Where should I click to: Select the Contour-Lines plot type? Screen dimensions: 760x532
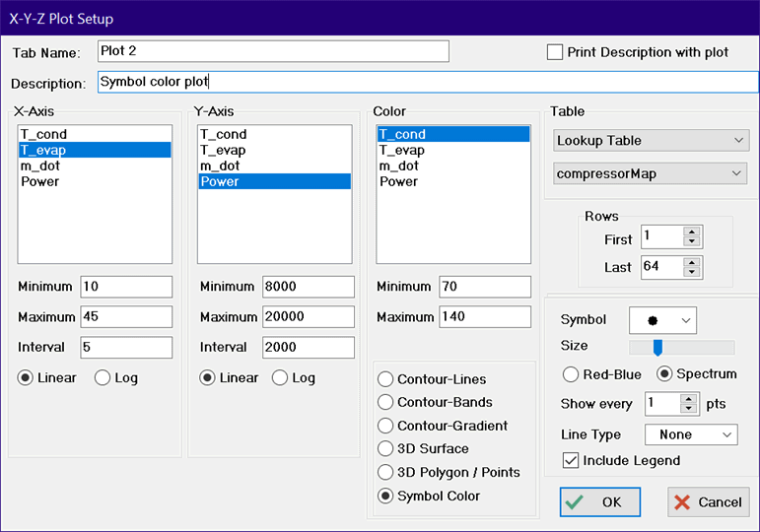384,379
